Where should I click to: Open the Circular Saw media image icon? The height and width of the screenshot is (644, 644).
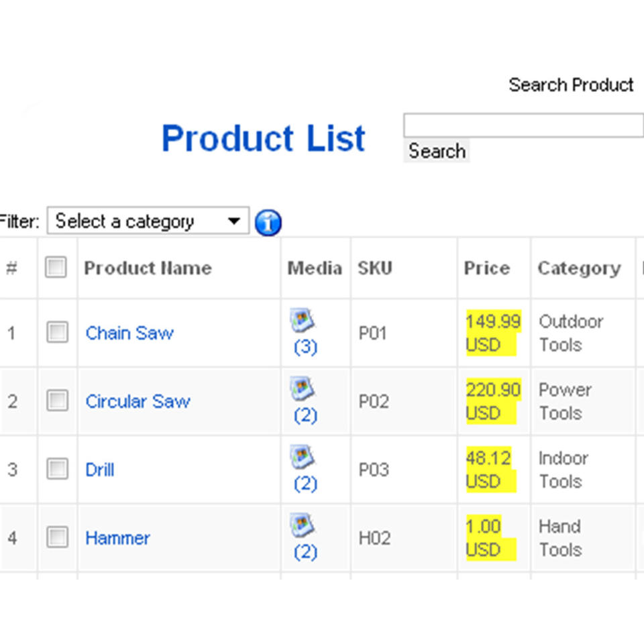pos(302,388)
